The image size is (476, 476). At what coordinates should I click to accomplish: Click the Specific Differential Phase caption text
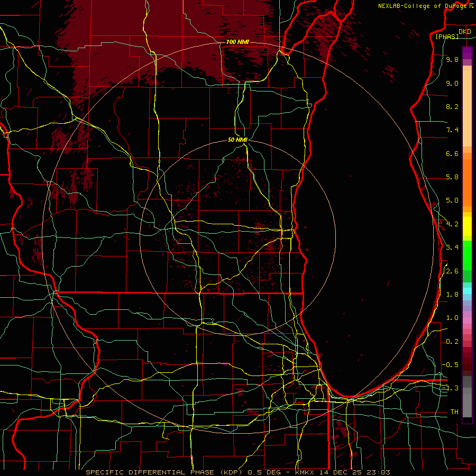pyautogui.click(x=238, y=472)
